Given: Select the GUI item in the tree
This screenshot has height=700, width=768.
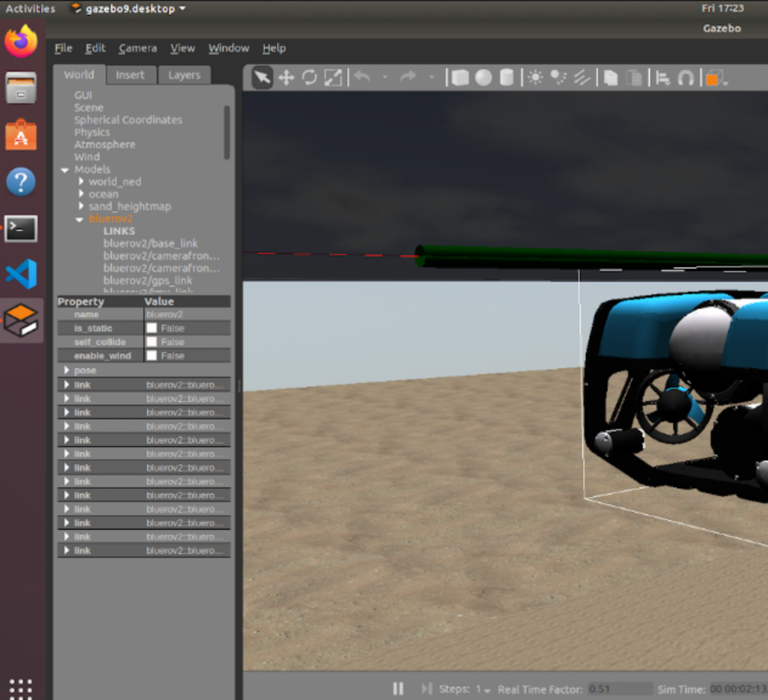Looking at the screenshot, I should click(x=83, y=95).
